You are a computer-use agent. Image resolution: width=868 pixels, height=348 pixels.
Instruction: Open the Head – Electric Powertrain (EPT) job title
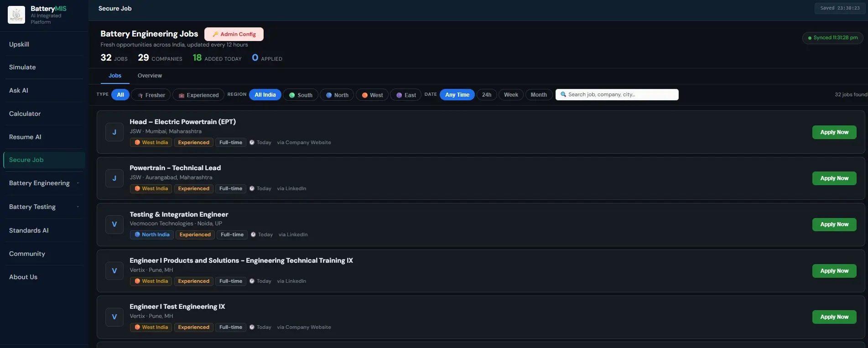[182, 122]
